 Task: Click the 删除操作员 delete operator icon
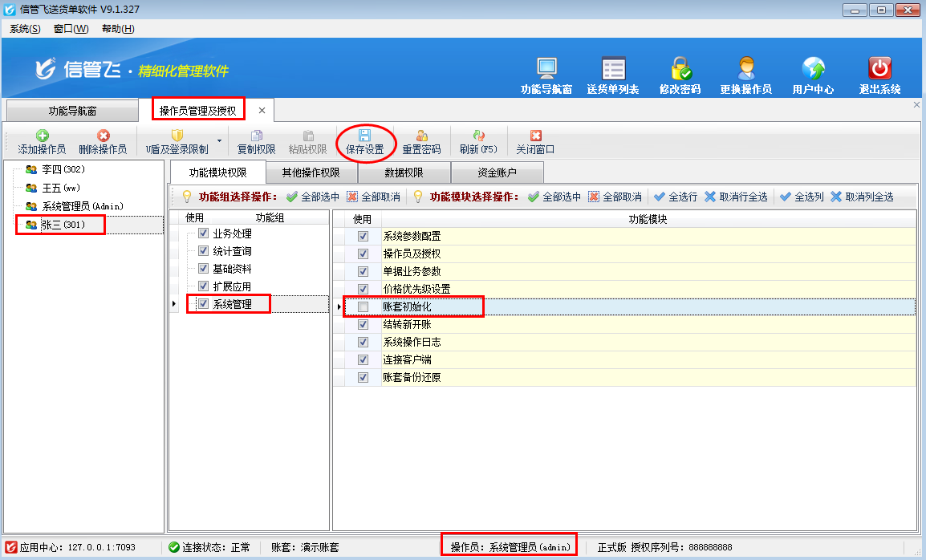tap(103, 136)
